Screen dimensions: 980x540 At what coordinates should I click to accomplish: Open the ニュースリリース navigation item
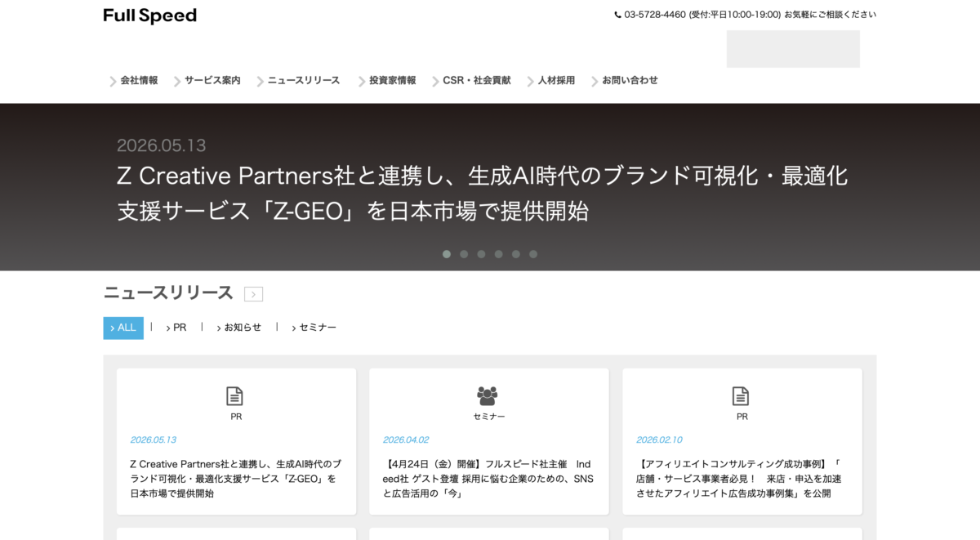tap(304, 80)
